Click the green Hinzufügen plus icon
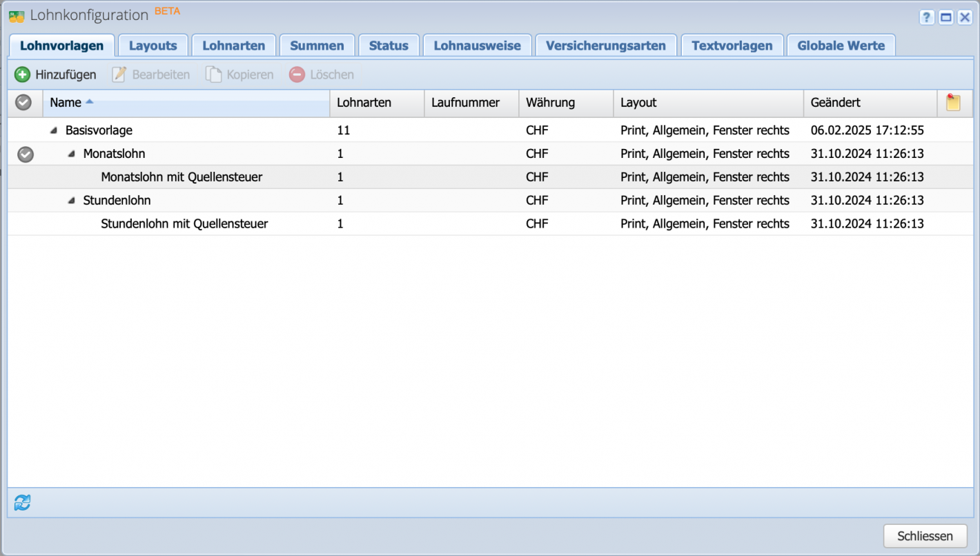This screenshot has height=556, width=980. click(x=21, y=74)
